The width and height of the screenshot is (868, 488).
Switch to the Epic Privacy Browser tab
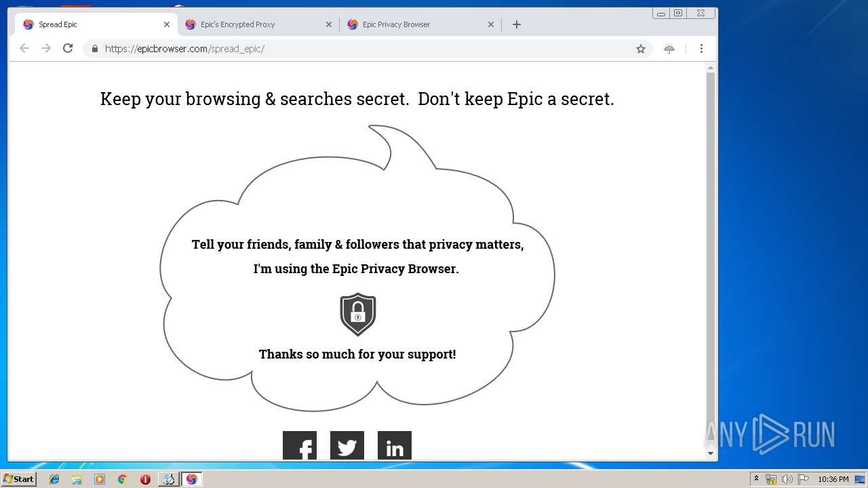point(420,24)
